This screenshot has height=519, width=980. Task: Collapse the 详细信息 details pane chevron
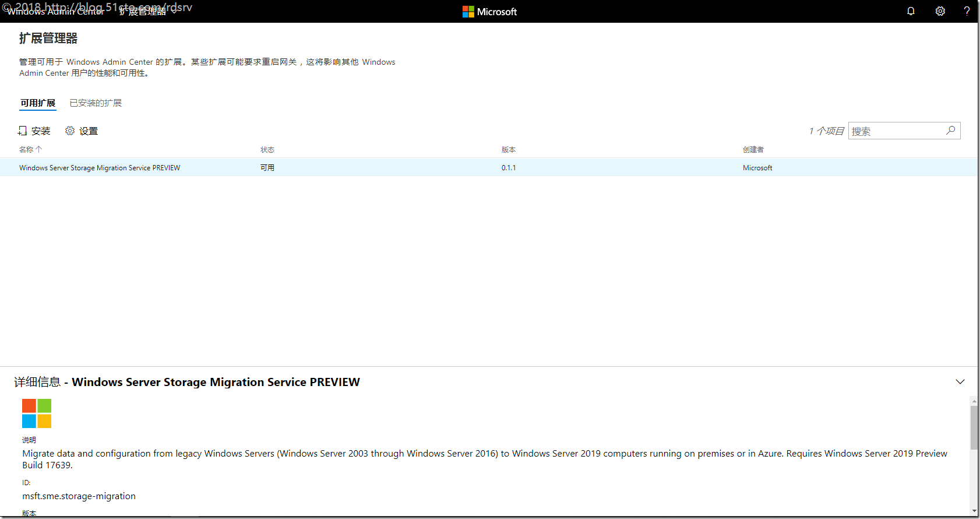click(960, 382)
